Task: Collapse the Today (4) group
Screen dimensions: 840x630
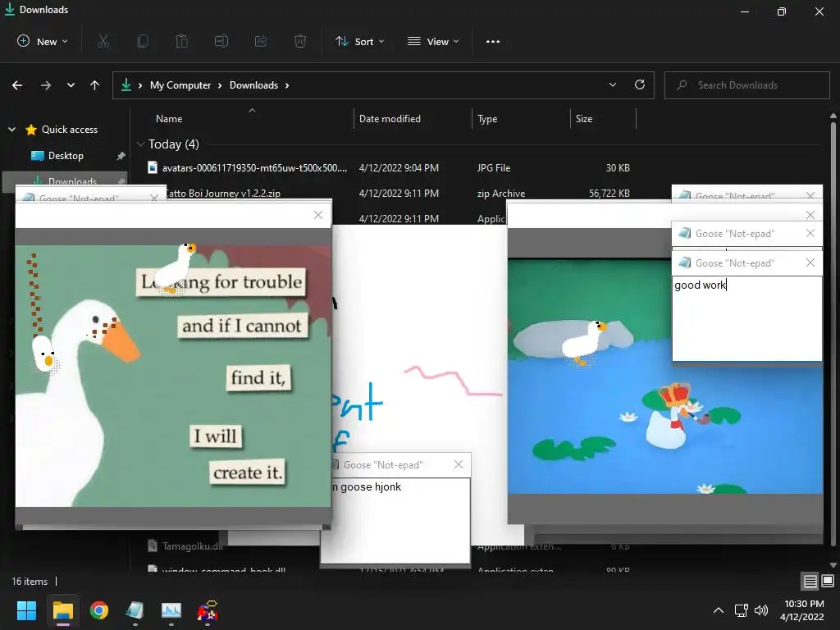Action: point(141,144)
